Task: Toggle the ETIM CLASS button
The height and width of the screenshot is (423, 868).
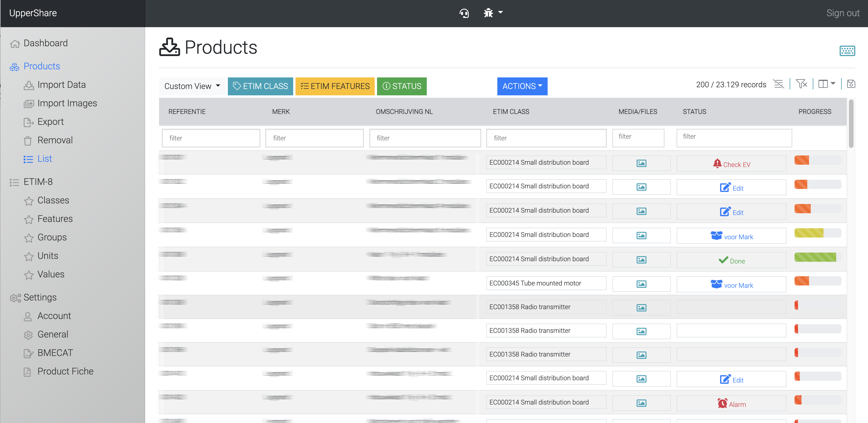Action: click(x=260, y=86)
